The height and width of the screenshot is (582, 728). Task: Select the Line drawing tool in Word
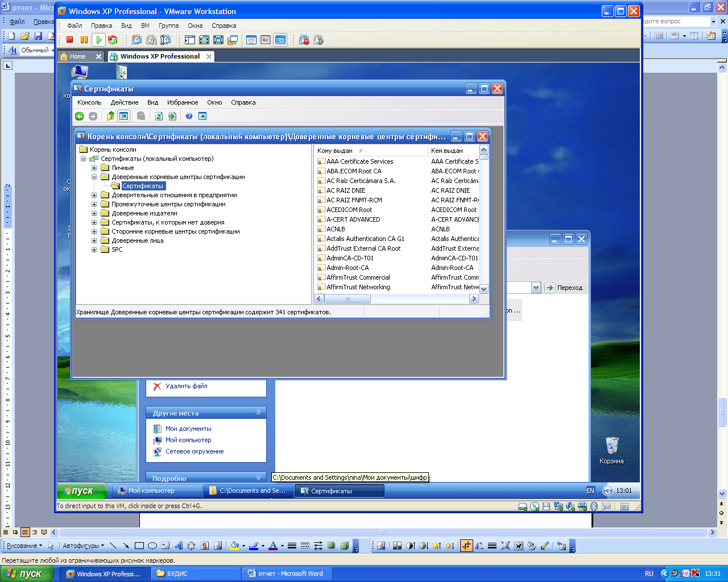pyautogui.click(x=113, y=546)
